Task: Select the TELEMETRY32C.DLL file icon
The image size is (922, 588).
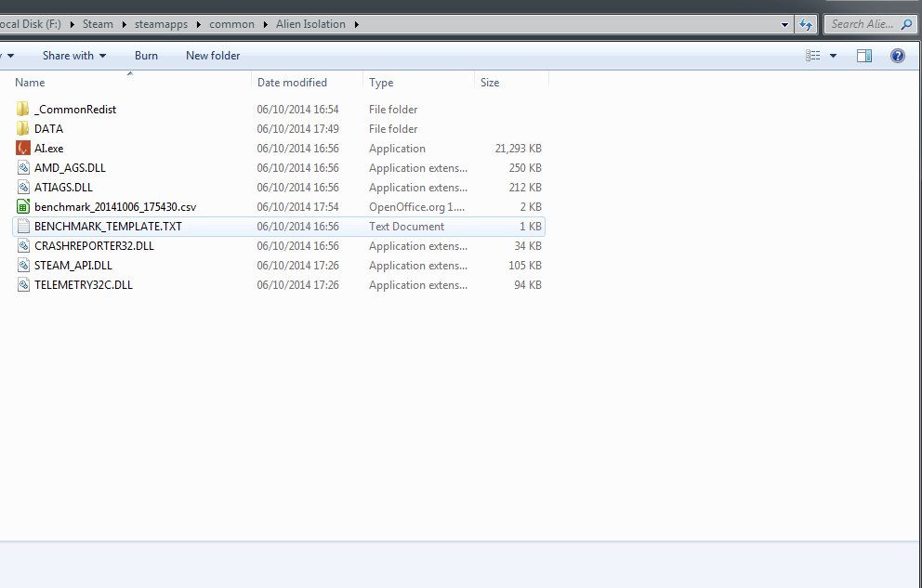Action: click(x=23, y=285)
